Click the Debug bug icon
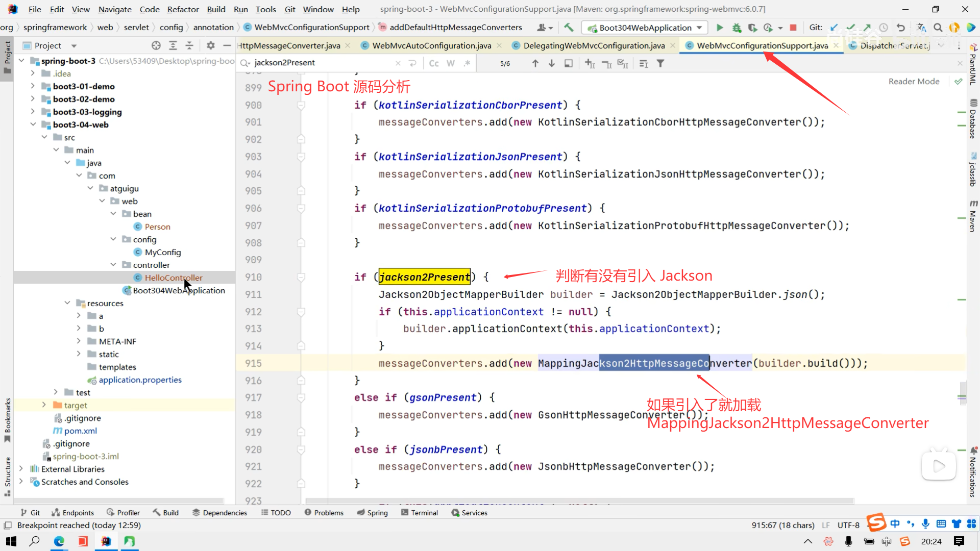This screenshot has width=980, height=551. coord(737,28)
